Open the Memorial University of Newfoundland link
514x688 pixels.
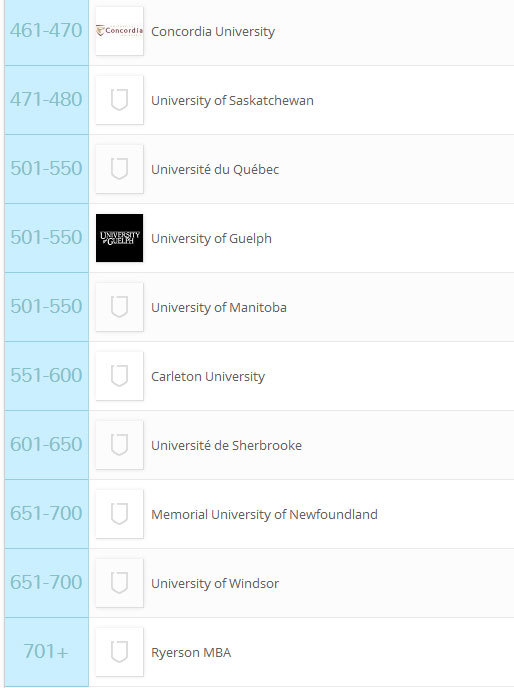[x=264, y=514]
